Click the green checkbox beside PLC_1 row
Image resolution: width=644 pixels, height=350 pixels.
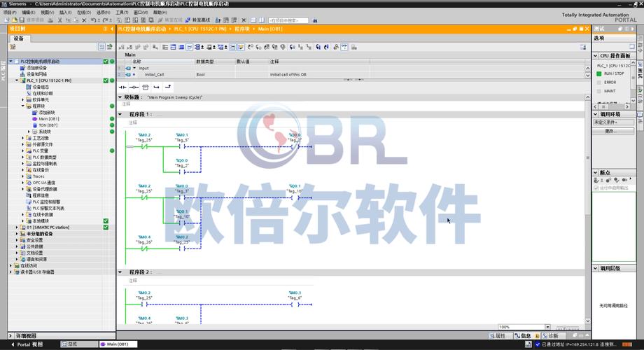pos(106,80)
